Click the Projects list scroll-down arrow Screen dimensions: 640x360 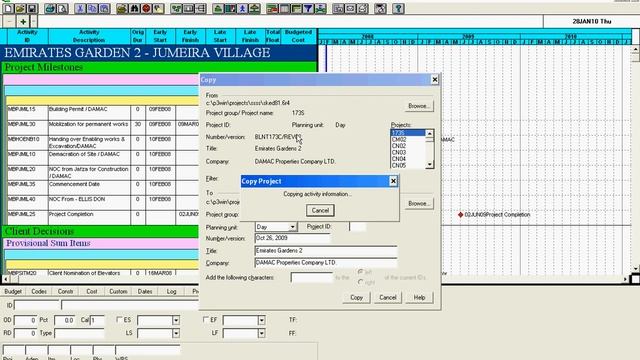pyautogui.click(x=429, y=164)
